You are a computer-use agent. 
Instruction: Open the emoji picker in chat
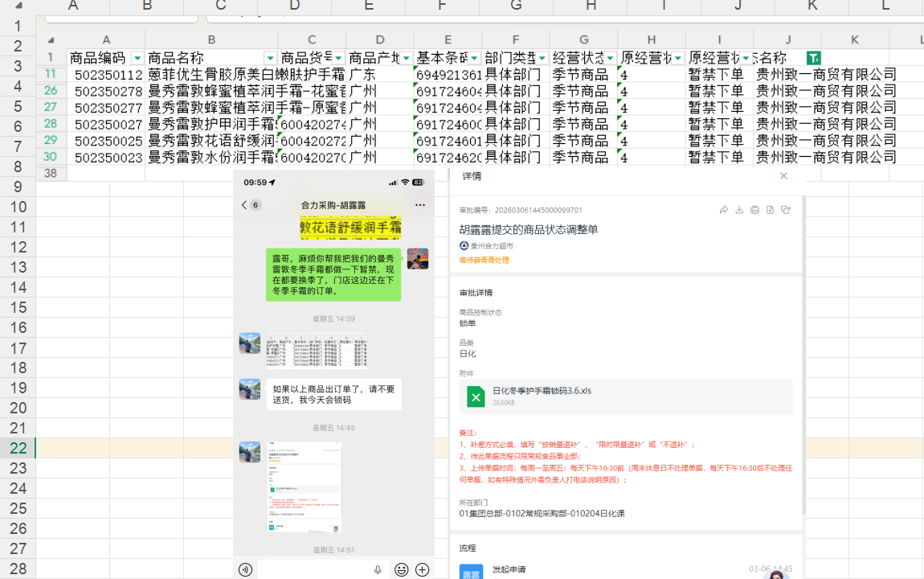pyautogui.click(x=401, y=569)
